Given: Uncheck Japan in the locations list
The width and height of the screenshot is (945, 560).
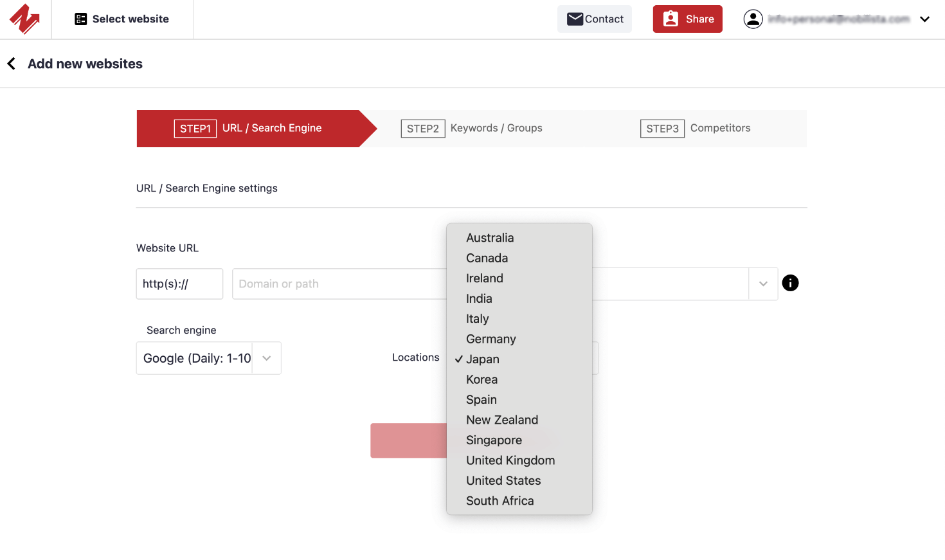Looking at the screenshot, I should point(483,359).
